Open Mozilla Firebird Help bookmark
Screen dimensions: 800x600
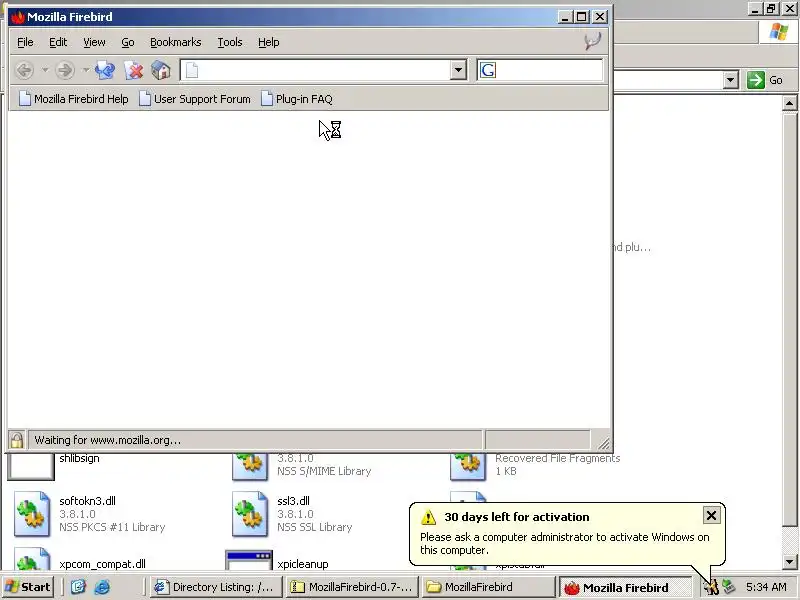pos(73,99)
